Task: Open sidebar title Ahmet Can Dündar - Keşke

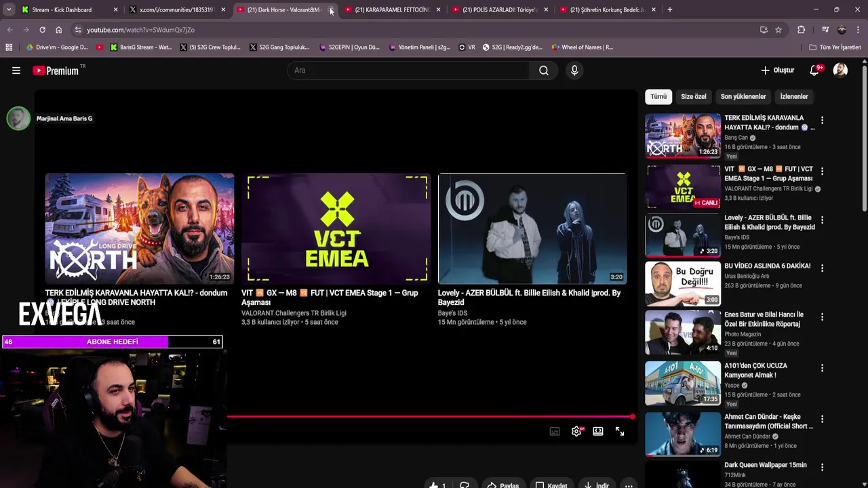Action: click(x=768, y=422)
